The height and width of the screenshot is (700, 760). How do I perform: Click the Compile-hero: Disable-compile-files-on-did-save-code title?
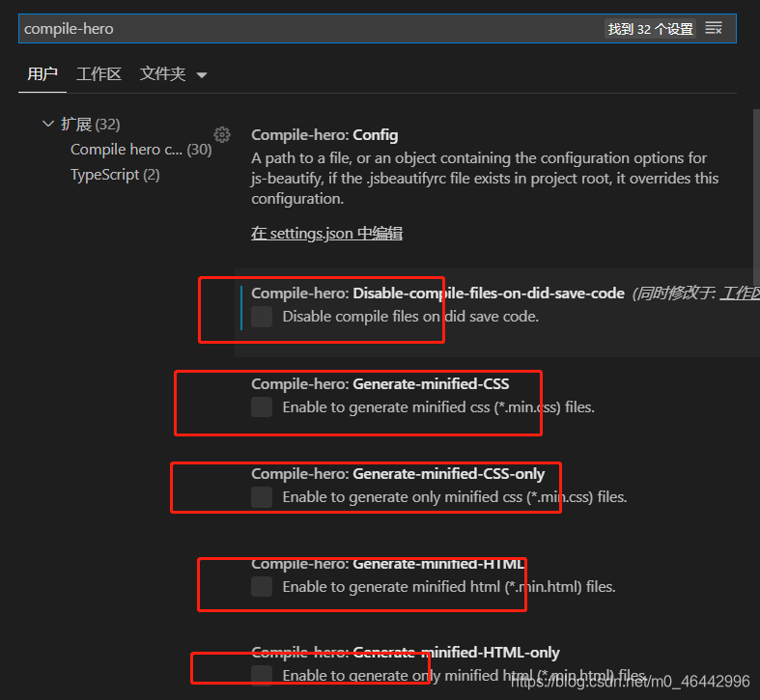click(437, 294)
